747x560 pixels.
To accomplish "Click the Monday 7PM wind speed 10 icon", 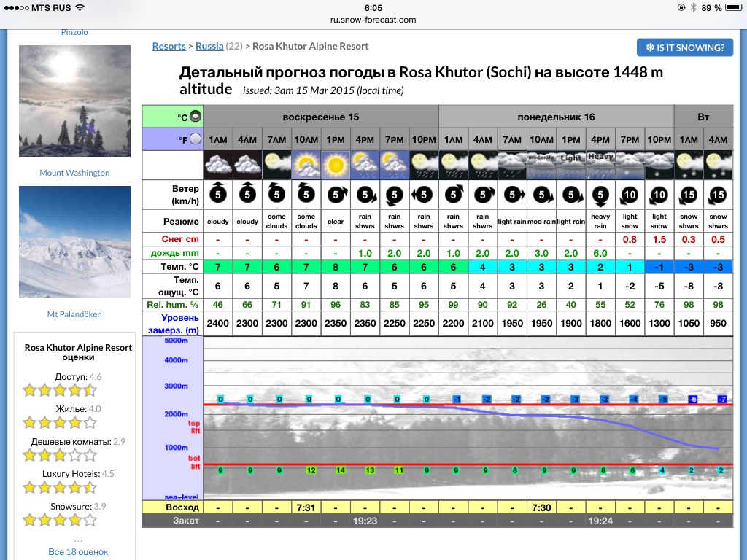I will [x=630, y=194].
